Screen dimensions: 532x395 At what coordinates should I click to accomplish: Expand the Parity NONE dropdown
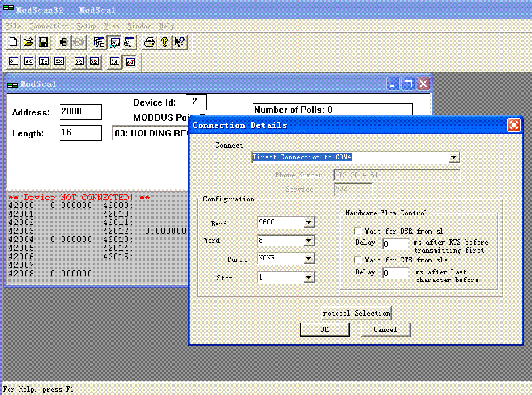click(x=309, y=259)
